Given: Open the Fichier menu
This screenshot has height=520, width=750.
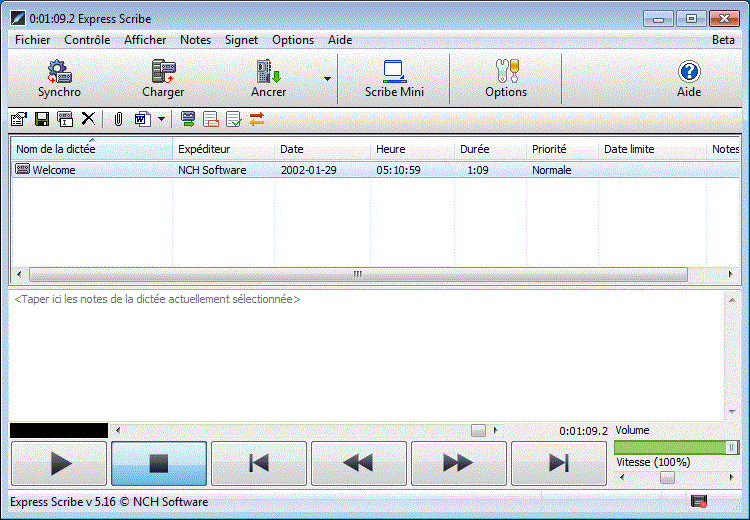Looking at the screenshot, I should [33, 40].
